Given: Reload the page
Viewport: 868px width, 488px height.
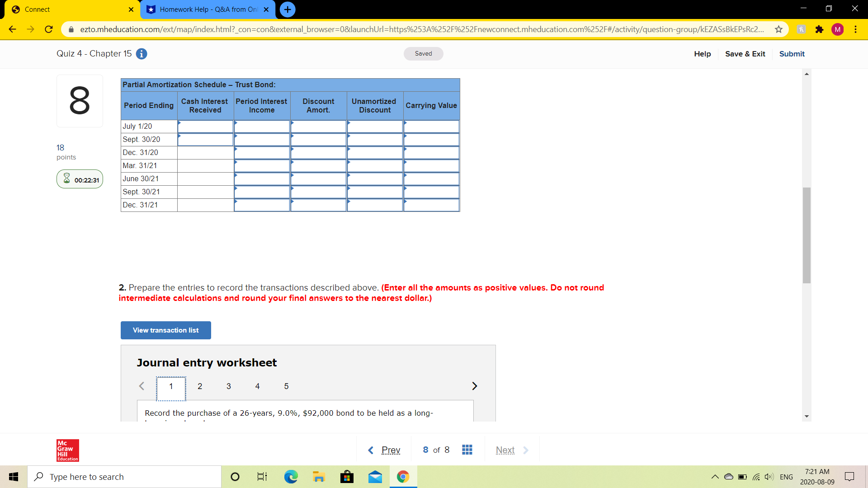Looking at the screenshot, I should [x=49, y=29].
